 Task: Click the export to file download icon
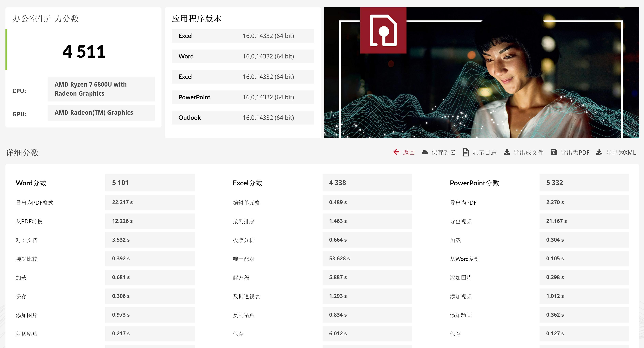(x=507, y=152)
